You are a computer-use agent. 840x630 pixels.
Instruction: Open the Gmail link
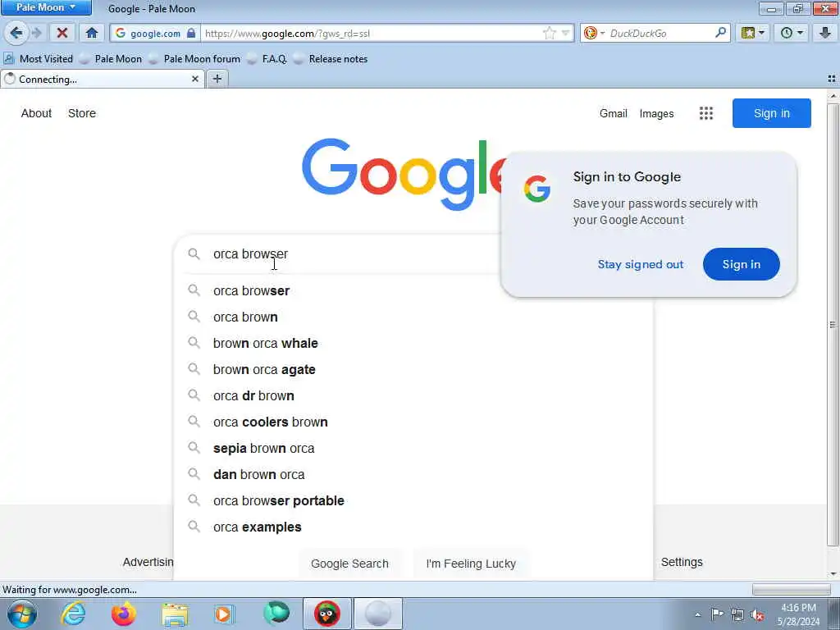pos(614,113)
